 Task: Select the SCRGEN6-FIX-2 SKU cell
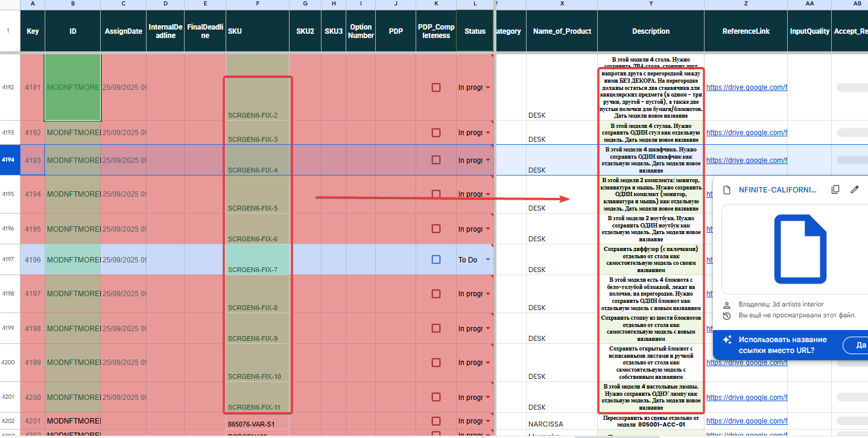258,87
